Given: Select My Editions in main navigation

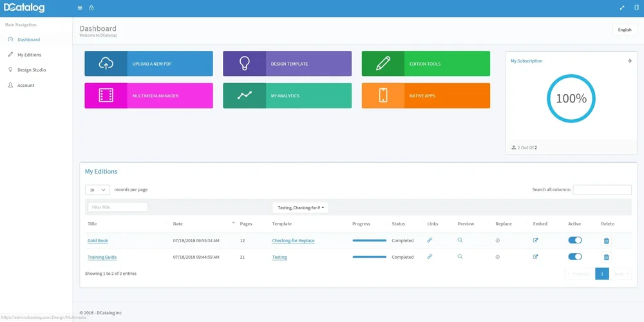Looking at the screenshot, I should pos(29,55).
